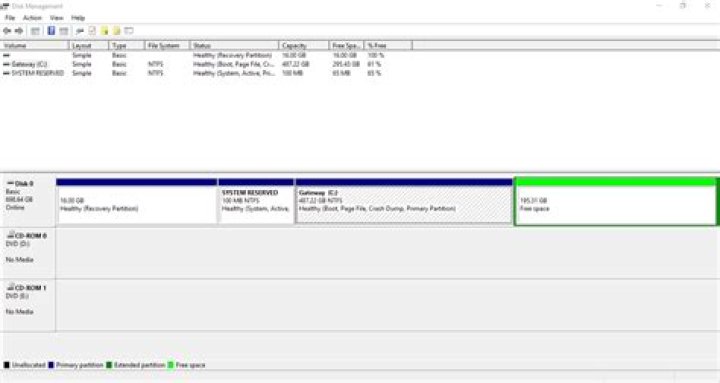Toggle the action pane toolbar icon
This screenshot has width=720, height=383.
pyautogui.click(x=64, y=31)
